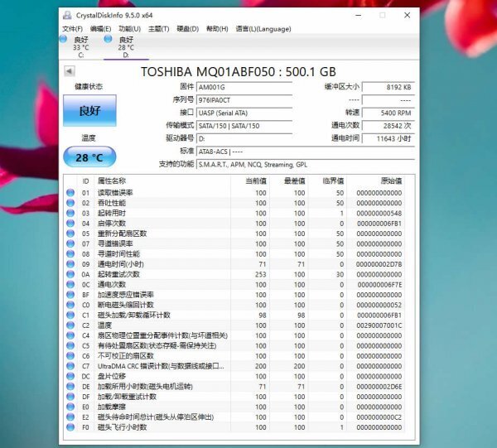Click the previous disk arrow button

pyautogui.click(x=69, y=71)
